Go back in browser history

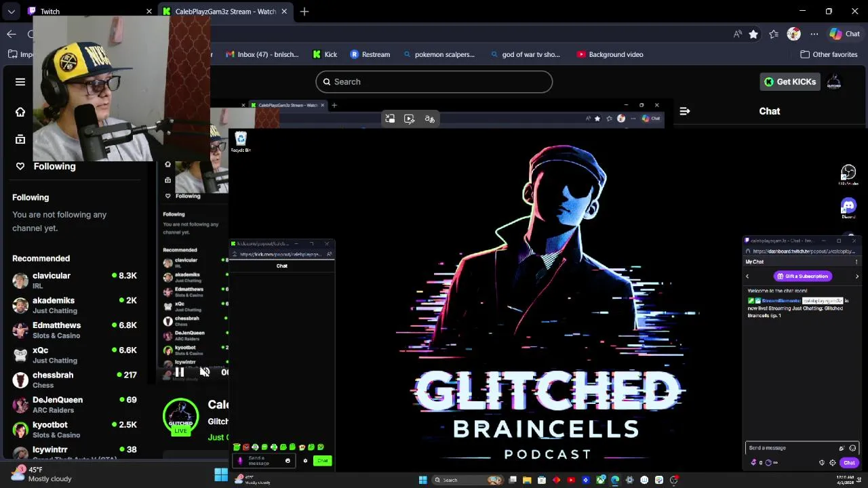[12, 34]
